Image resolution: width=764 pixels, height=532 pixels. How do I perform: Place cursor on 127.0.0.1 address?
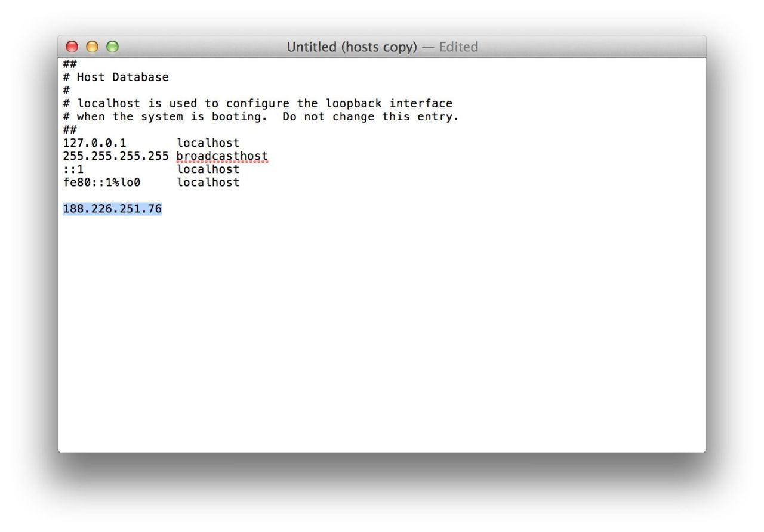pos(94,143)
